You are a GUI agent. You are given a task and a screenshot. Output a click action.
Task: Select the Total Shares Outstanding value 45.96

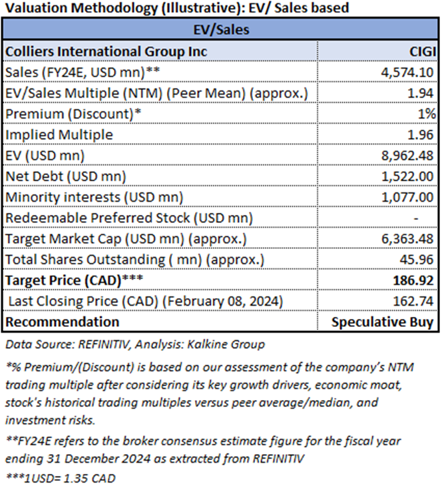(419, 259)
